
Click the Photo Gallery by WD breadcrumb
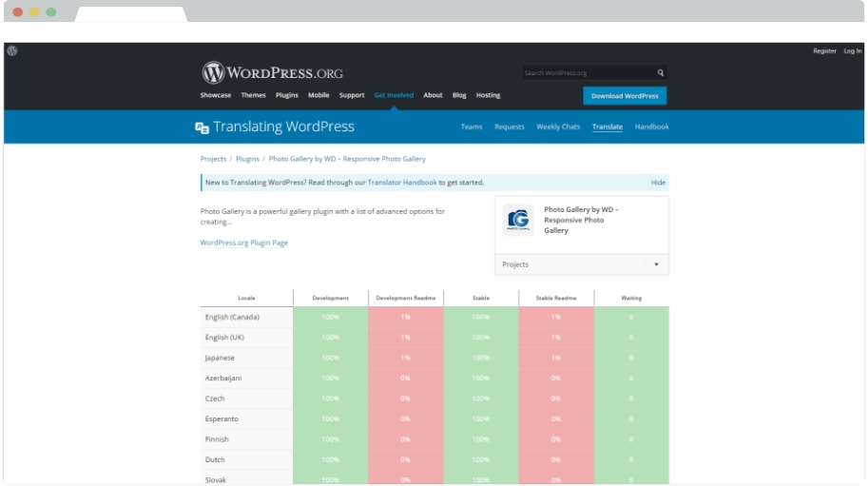(347, 159)
